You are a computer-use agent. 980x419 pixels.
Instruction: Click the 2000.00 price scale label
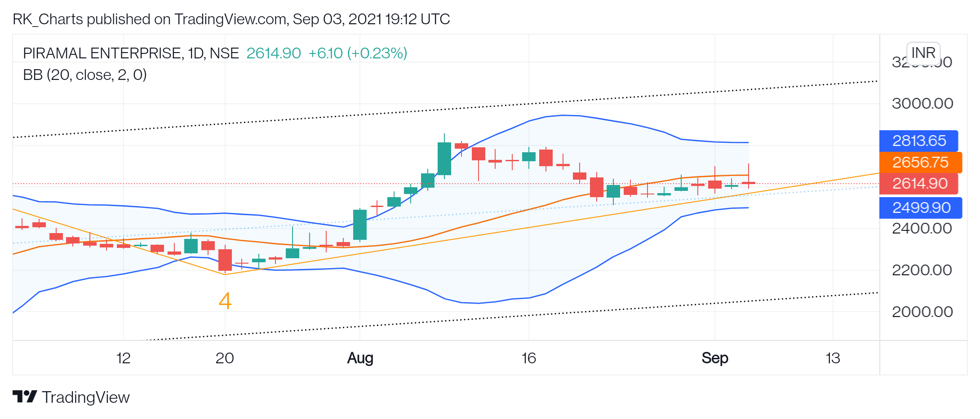(922, 312)
